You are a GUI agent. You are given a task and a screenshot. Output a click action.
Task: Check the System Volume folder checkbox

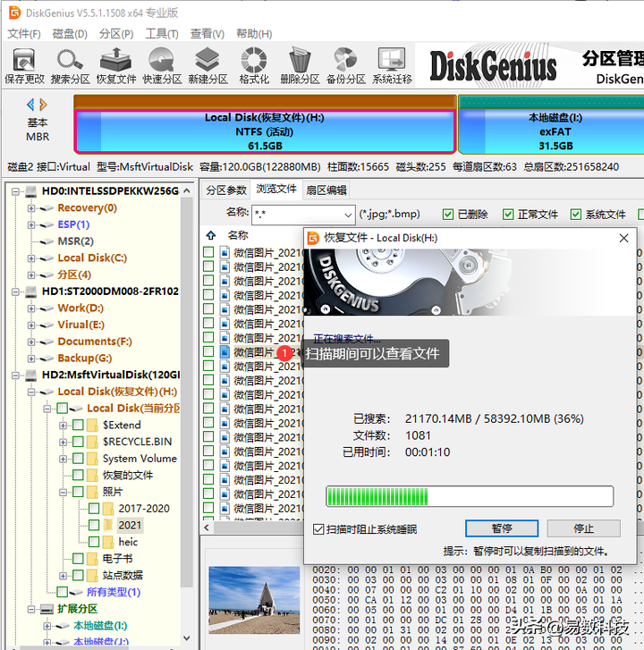(78, 459)
